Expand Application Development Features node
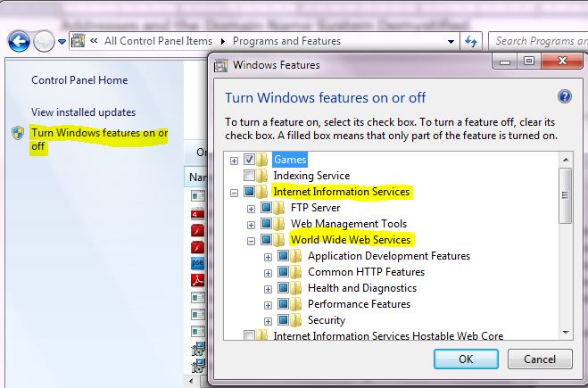 pyautogui.click(x=268, y=258)
